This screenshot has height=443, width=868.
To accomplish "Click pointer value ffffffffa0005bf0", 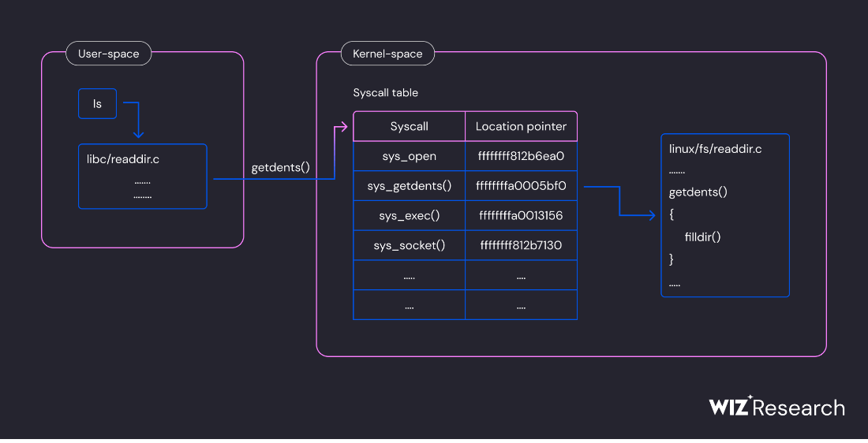I will click(x=521, y=186).
